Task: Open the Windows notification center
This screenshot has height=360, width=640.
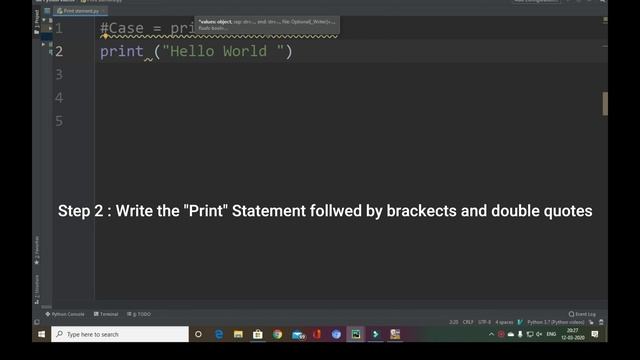Action: tap(595, 334)
